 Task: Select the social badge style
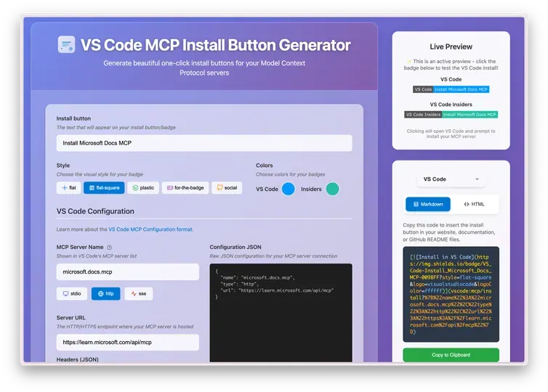[x=227, y=188]
